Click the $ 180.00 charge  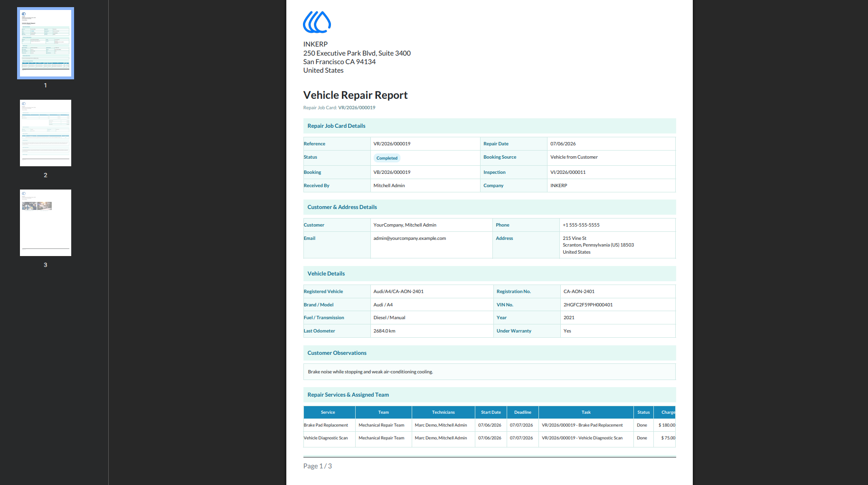[667, 425]
